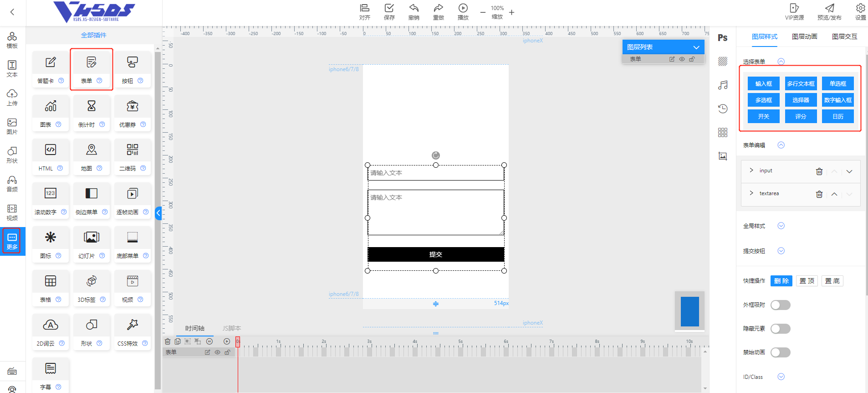The height and width of the screenshot is (393, 868).
Task: Expand the textarea form item
Action: 751,193
